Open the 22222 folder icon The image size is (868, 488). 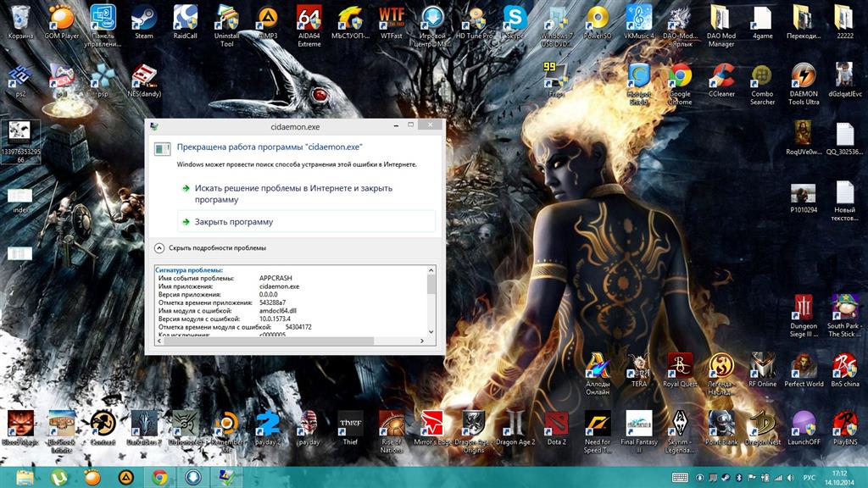pos(845,22)
